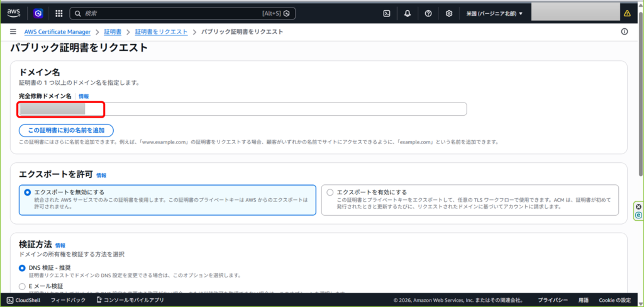This screenshot has height=307, width=644.
Task: Click the yellow warning triangle icon
Action: coord(626,13)
